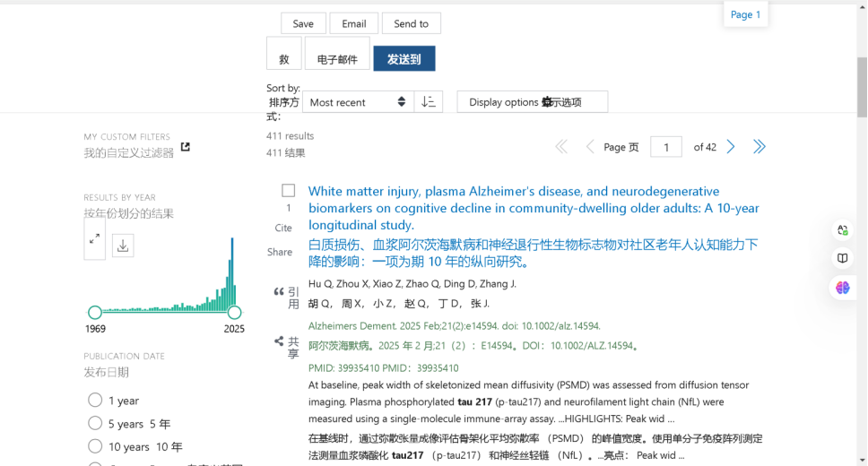Click the Share icon for the article
The height and width of the screenshot is (466, 868).
point(278,341)
